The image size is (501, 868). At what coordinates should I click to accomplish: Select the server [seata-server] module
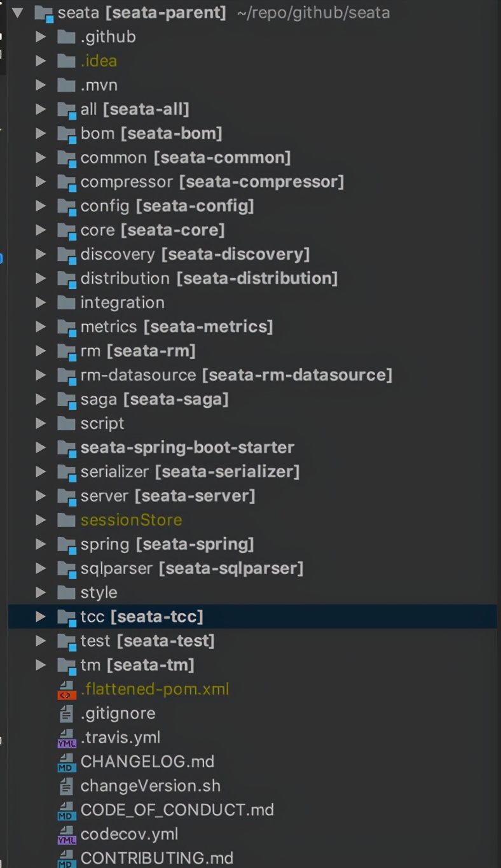[167, 496]
